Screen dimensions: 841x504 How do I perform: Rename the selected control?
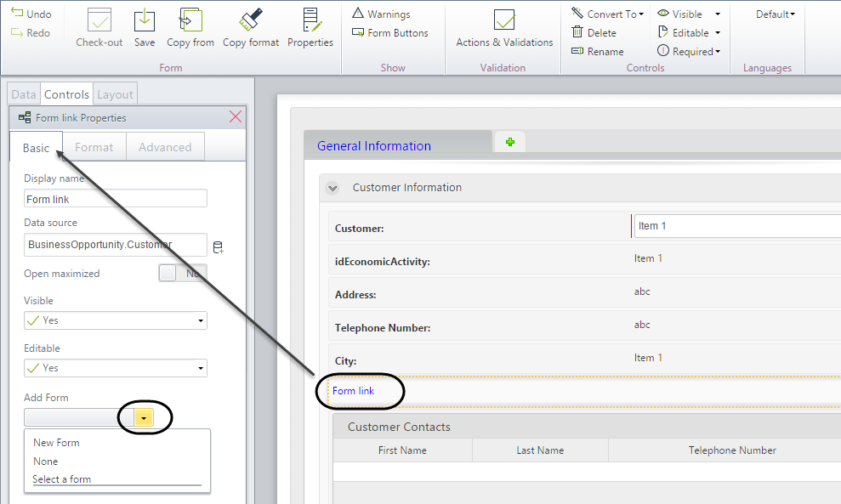pos(598,52)
